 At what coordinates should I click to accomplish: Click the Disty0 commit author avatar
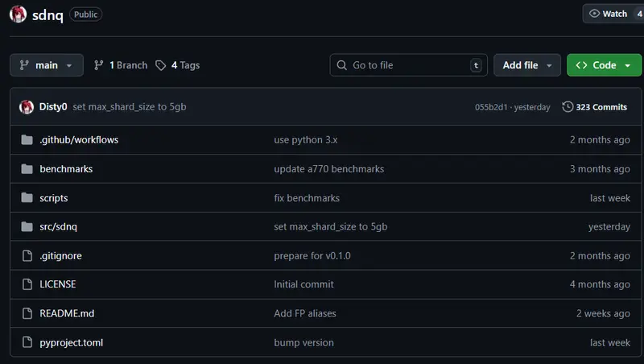[x=27, y=107]
